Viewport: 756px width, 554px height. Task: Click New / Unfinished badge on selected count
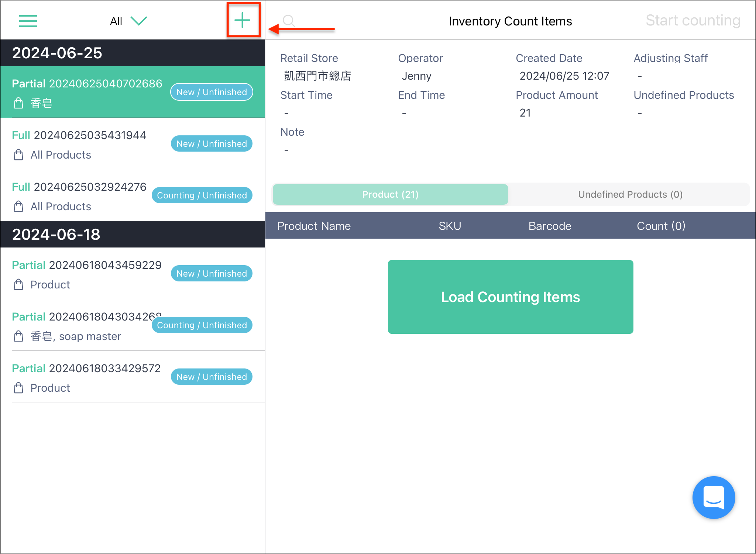(x=212, y=92)
